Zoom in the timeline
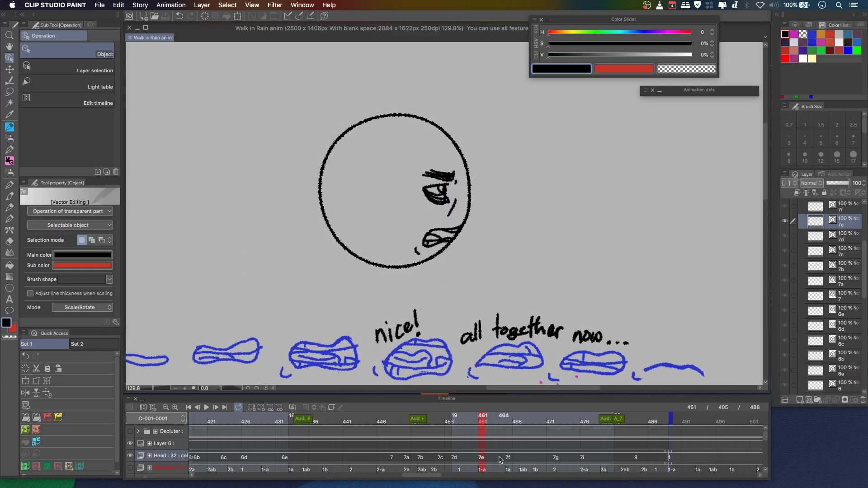Viewport: 868px width, 488px height. coord(175,407)
